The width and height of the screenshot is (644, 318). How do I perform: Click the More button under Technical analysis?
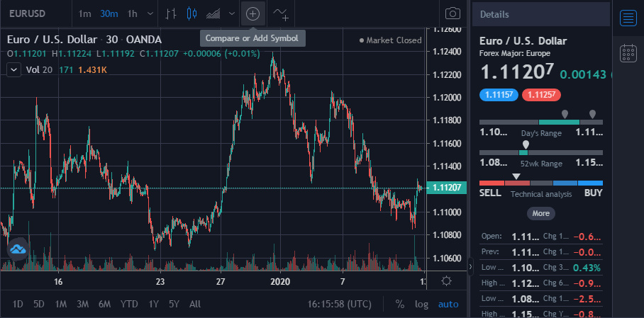[x=541, y=213]
